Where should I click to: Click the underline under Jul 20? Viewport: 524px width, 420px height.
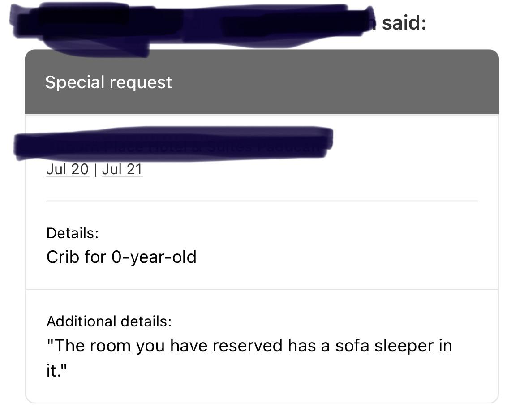point(67,176)
